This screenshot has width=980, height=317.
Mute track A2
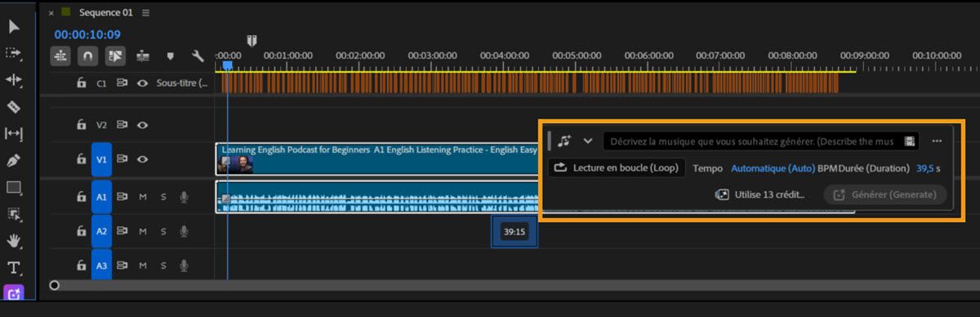(143, 232)
